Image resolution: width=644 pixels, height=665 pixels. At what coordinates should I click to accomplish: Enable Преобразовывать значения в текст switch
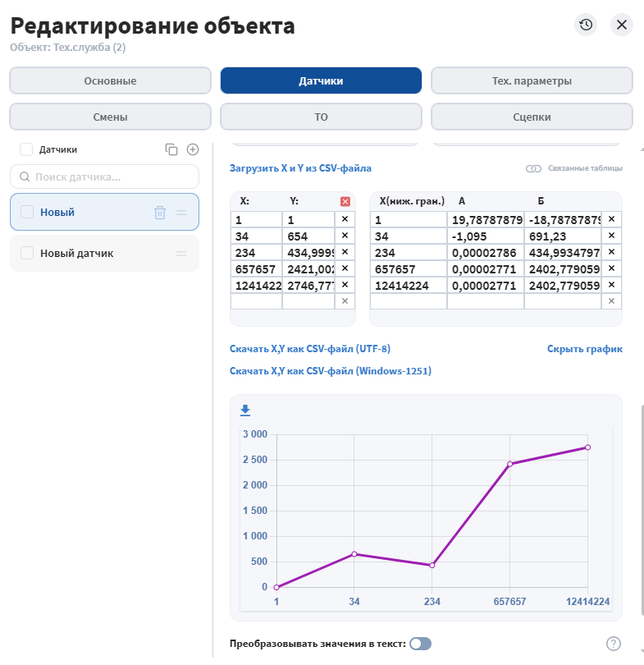[x=420, y=644]
